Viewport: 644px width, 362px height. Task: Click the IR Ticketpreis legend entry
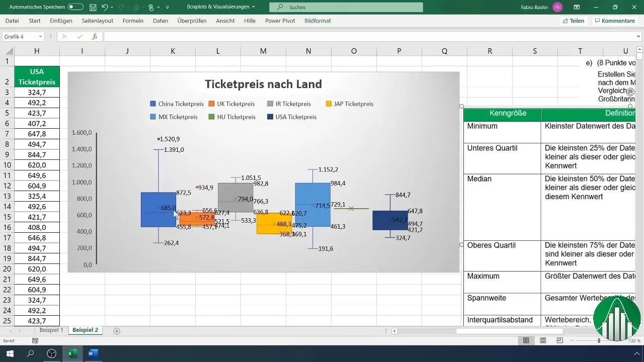pyautogui.click(x=289, y=104)
